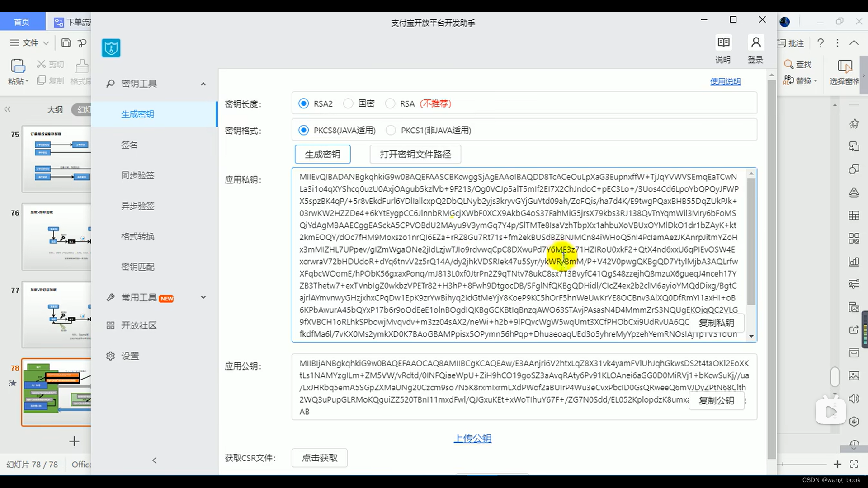Open the 签名 menu item
Image resolution: width=868 pixels, height=488 pixels.
click(x=154, y=145)
